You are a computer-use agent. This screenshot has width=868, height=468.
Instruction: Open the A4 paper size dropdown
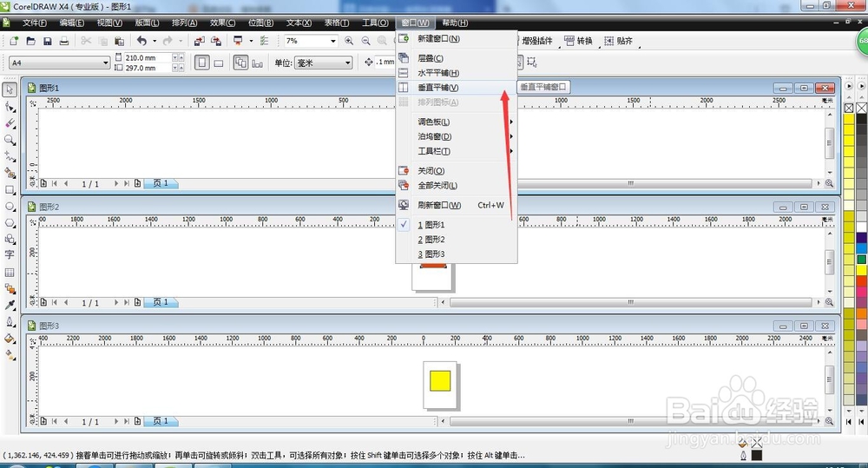(x=106, y=63)
